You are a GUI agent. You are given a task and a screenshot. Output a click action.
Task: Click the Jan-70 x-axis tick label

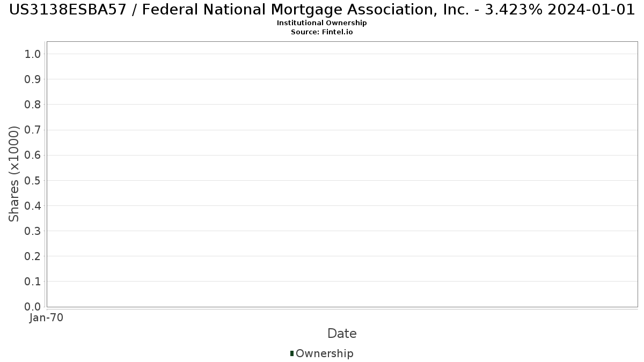click(47, 318)
